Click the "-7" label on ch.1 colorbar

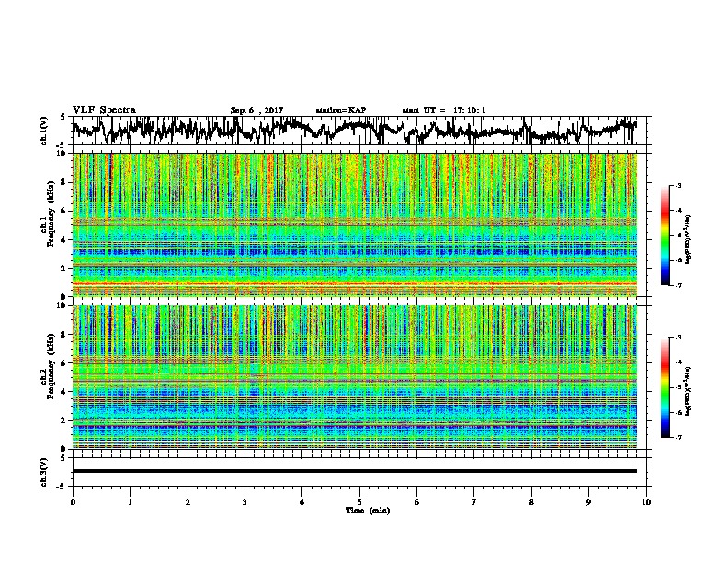tap(677, 285)
